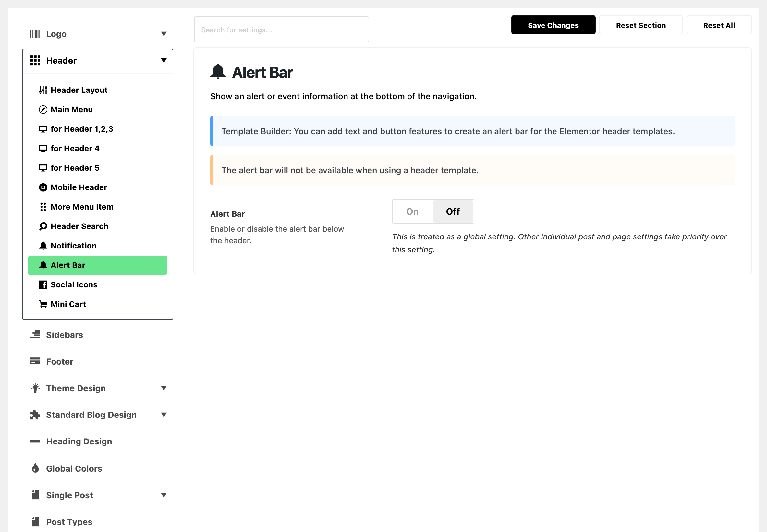Expand the Standard Blog Design arrow
Screen dimensions: 767x532
[x=164, y=415]
